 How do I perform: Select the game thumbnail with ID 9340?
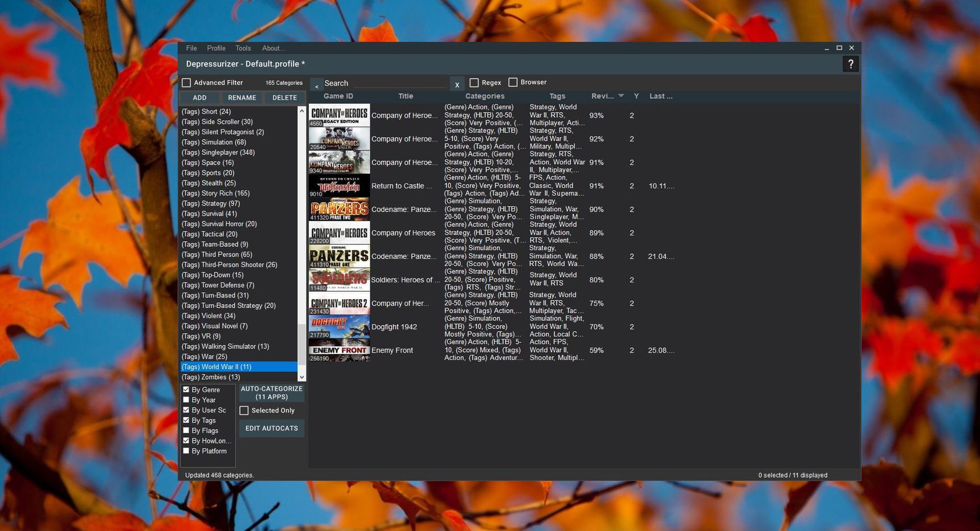[x=340, y=162]
